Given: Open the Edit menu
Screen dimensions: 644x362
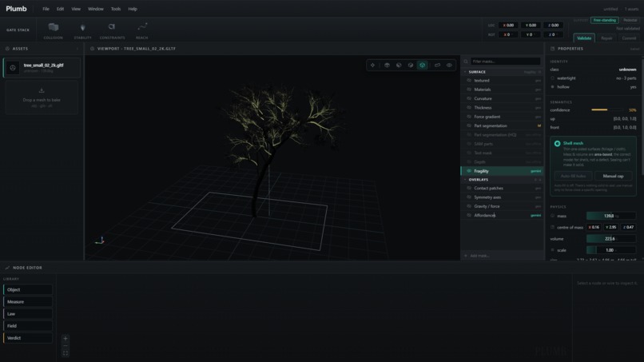Looking at the screenshot, I should [61, 9].
